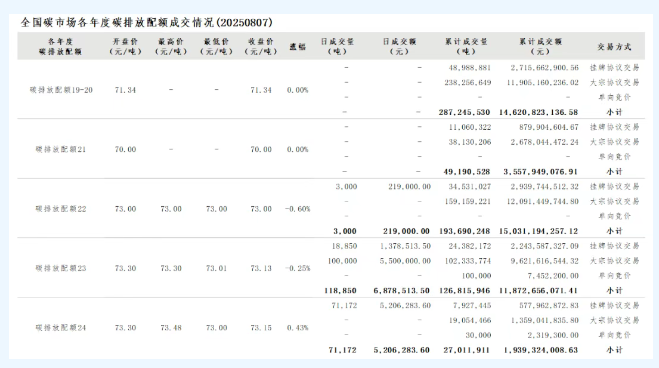Screen dimensions: 659x368
Task: Click cumulative volume 38,130,206
Action: coord(469,142)
